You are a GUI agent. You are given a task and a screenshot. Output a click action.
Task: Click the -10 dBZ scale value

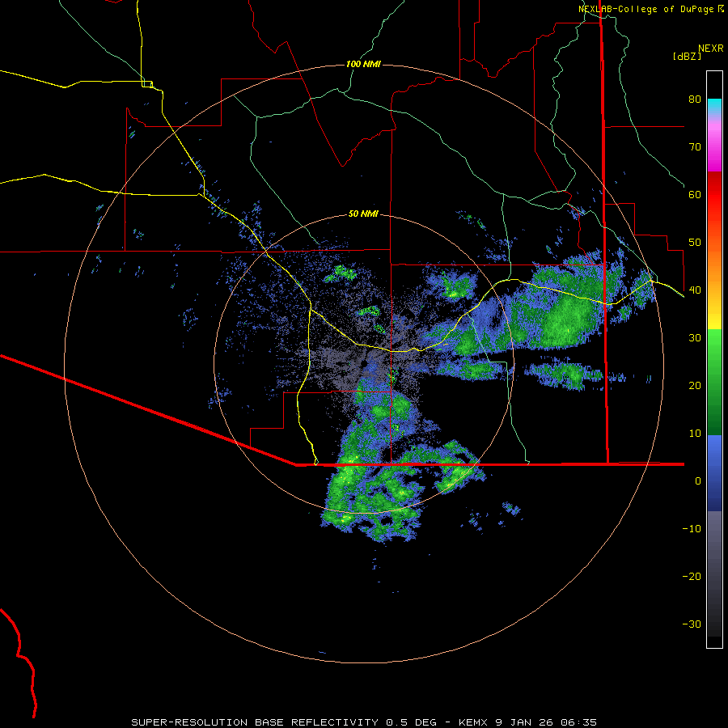tap(692, 529)
